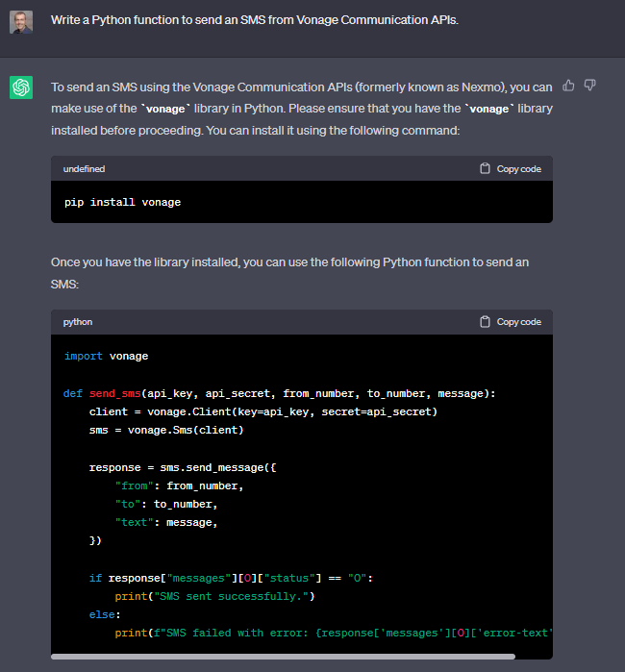The image size is (625, 672).
Task: Click the user profile avatar
Action: coord(21,22)
